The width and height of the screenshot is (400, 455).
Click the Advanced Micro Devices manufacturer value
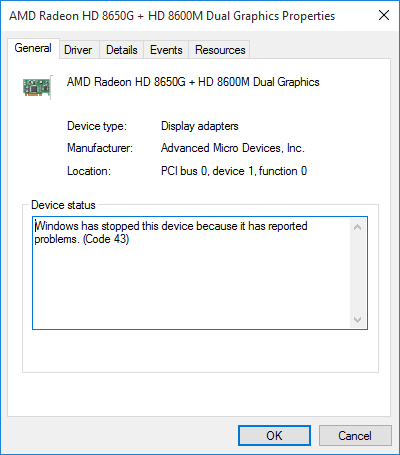233,148
